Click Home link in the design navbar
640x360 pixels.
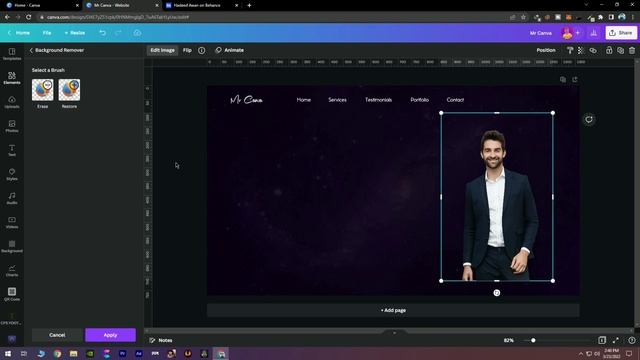point(304,100)
